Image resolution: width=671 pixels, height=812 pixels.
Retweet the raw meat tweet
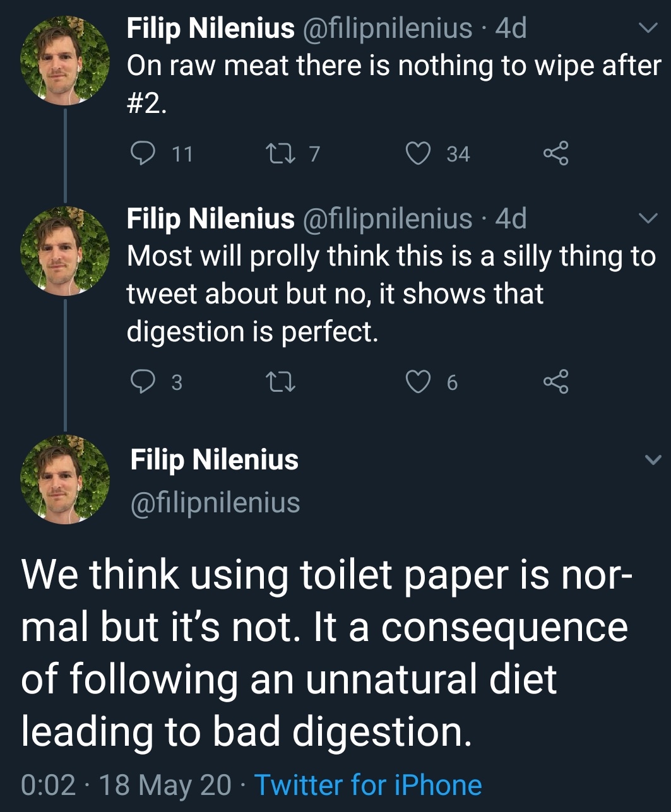pos(279,153)
